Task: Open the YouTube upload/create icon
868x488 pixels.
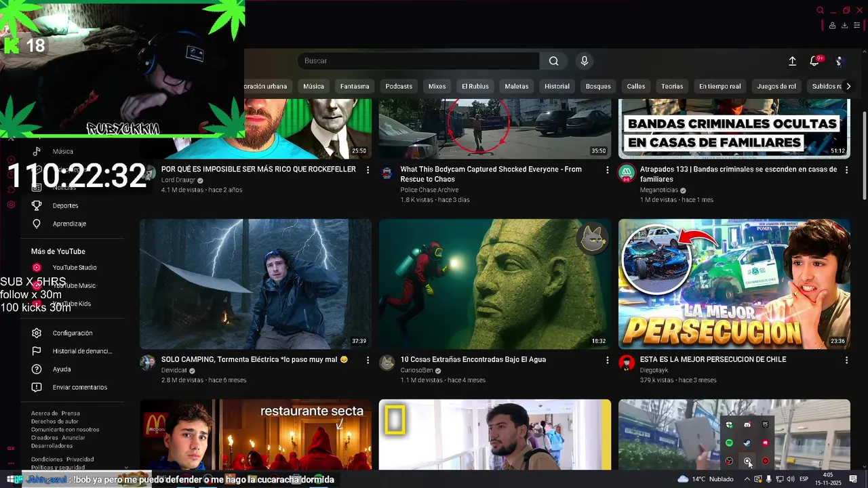Action: (792, 61)
